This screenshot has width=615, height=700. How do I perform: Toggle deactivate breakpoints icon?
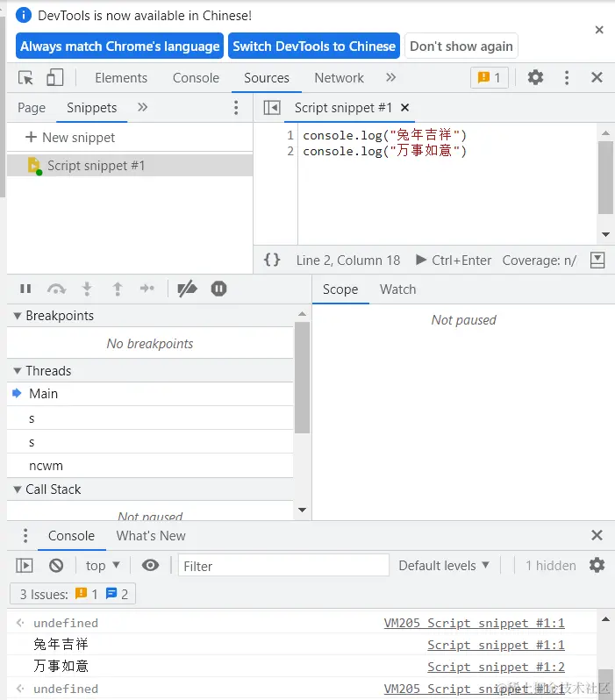(x=187, y=289)
